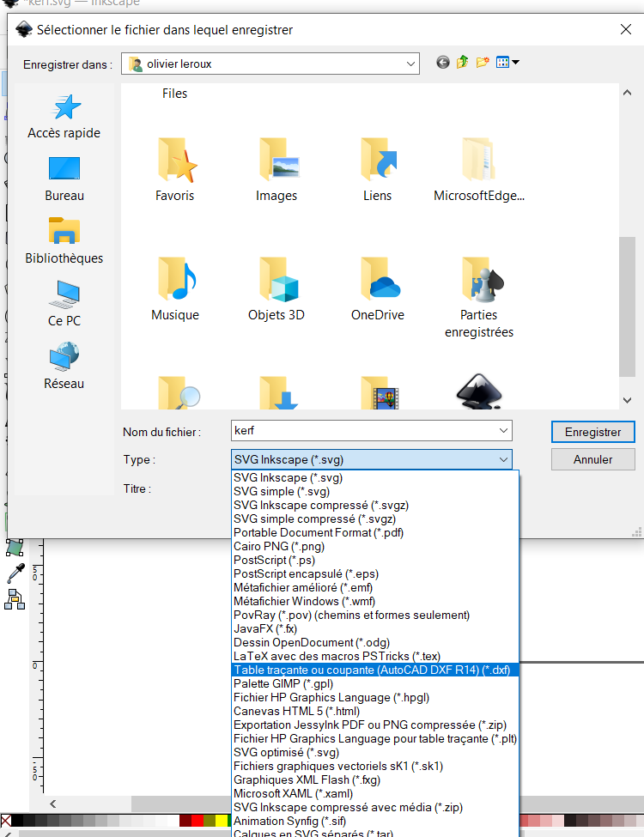Click the no-color X swatch
The height and width of the screenshot is (837, 644).
6,821
